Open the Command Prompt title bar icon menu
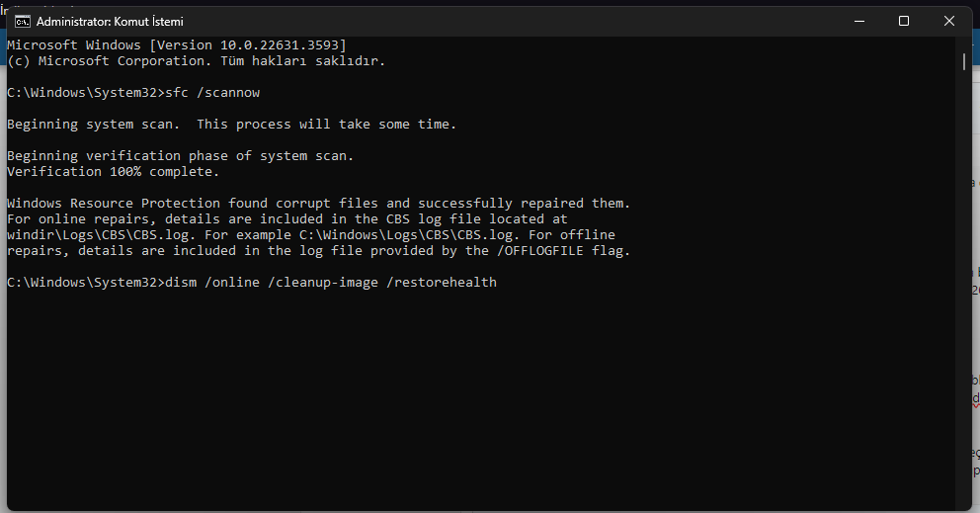This screenshot has width=980, height=513. tap(23, 22)
